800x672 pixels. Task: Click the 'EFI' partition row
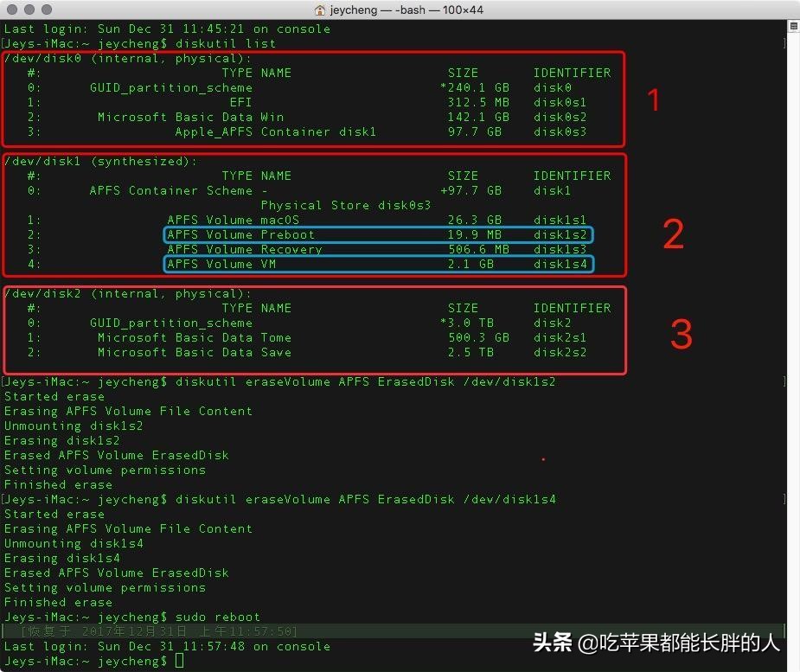[x=240, y=103]
